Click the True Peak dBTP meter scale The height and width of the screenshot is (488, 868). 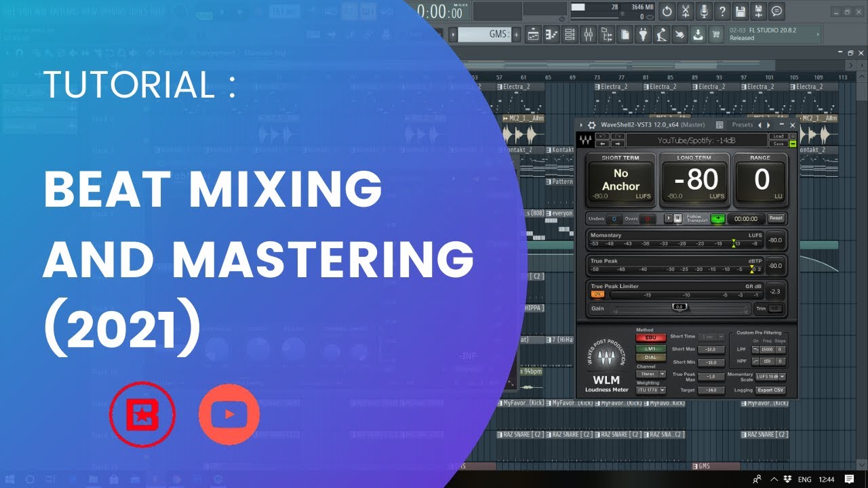pyautogui.click(x=677, y=269)
